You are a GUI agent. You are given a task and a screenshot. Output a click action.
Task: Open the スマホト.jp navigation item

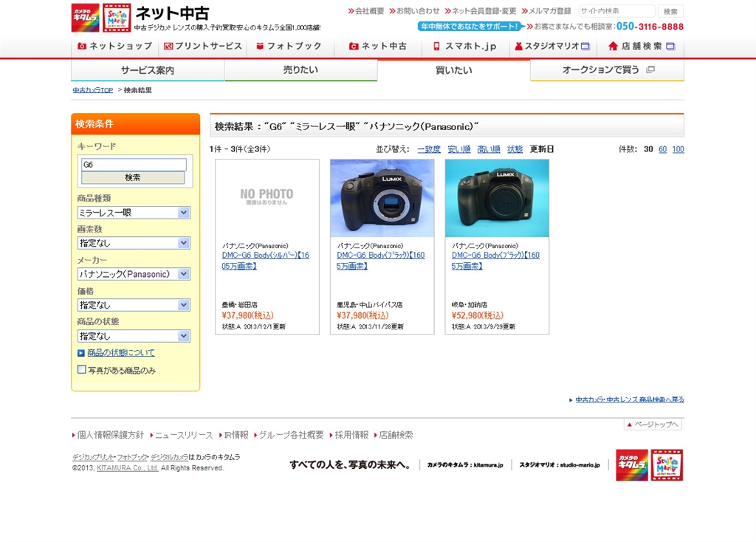tap(465, 47)
